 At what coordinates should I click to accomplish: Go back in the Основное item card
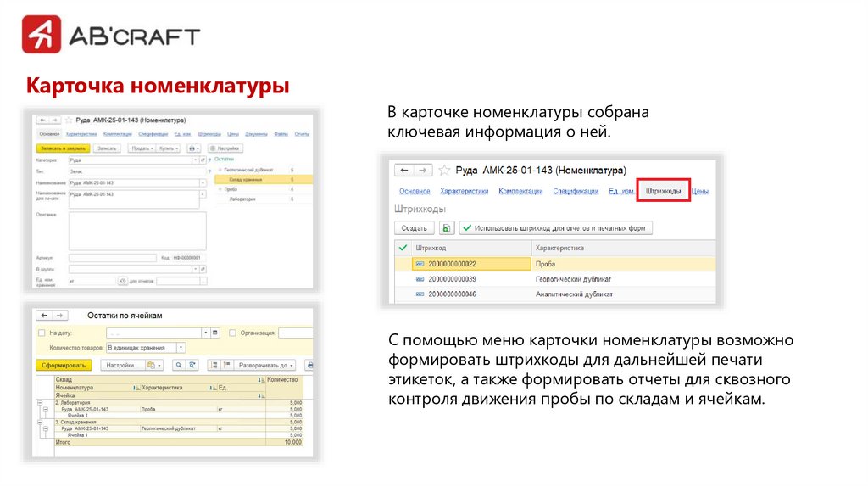pos(43,120)
